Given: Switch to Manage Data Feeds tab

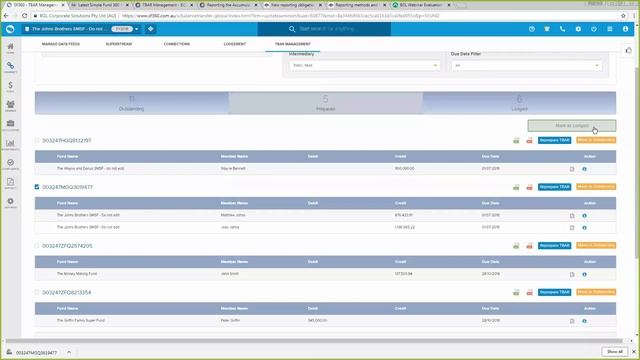Looking at the screenshot, I should click(61, 44).
